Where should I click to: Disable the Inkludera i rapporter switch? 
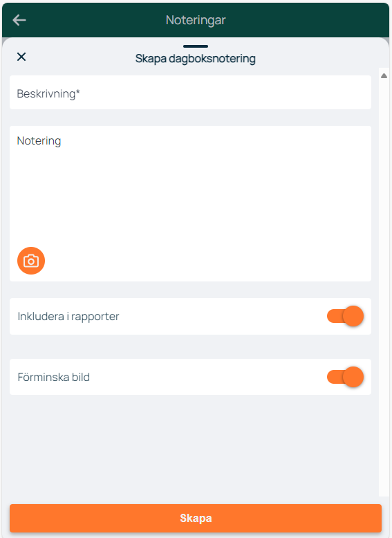(x=345, y=316)
